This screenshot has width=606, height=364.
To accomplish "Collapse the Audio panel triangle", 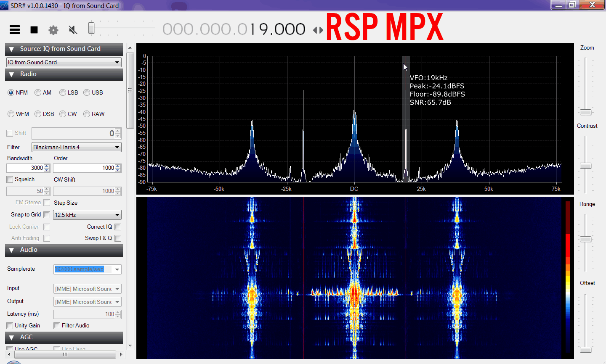I will 12,250.
